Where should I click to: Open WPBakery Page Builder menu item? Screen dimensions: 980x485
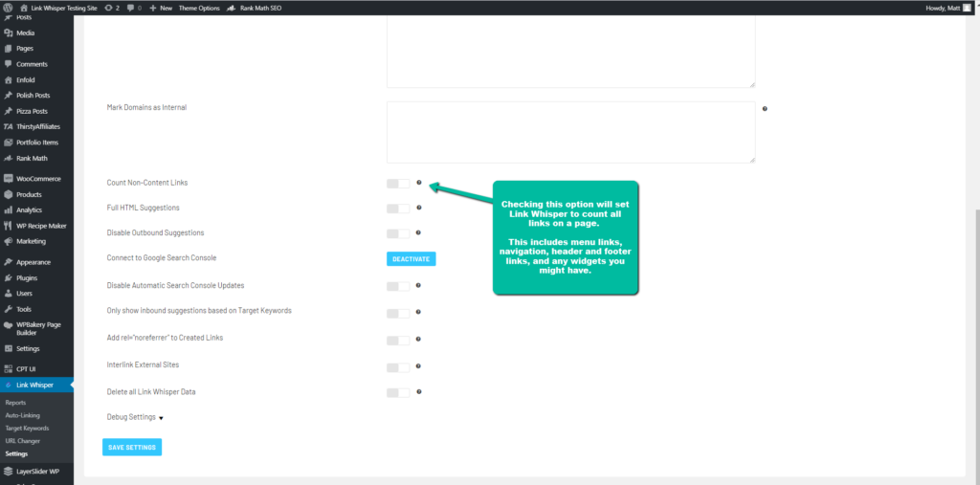click(x=37, y=329)
